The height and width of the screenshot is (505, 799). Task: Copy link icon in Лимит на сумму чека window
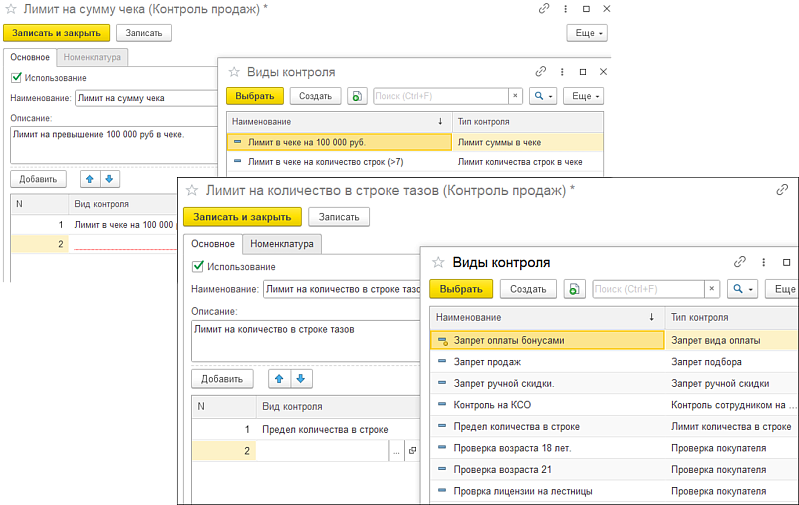(544, 9)
